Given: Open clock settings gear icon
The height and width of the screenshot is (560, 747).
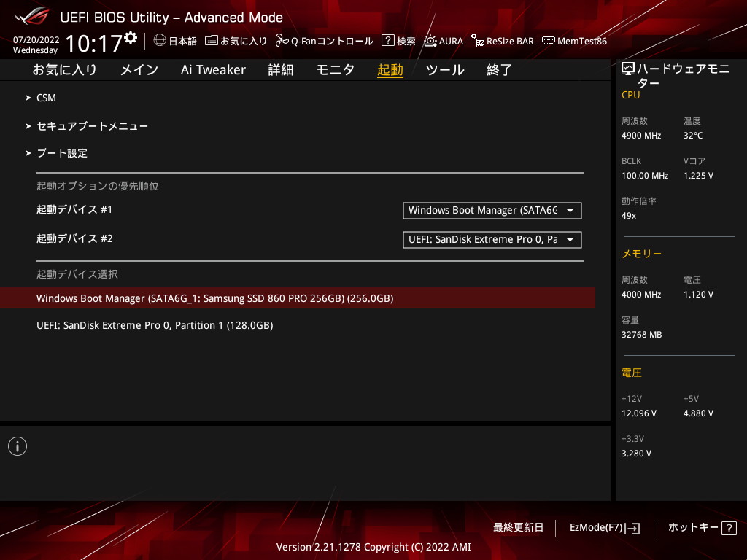Looking at the screenshot, I should (x=131, y=38).
